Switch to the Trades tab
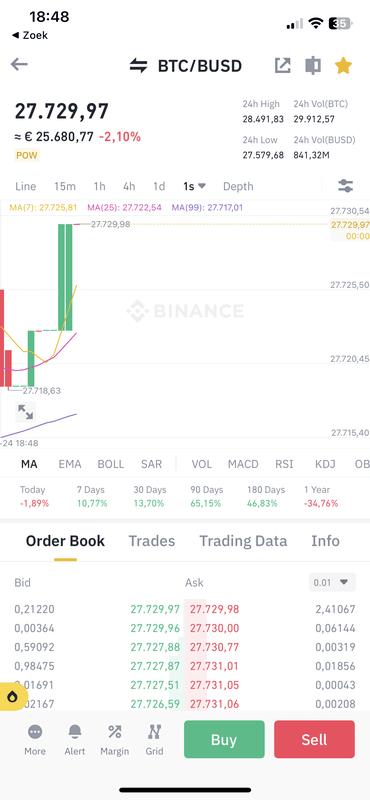 coord(152,541)
